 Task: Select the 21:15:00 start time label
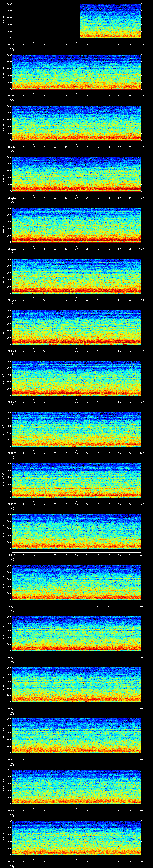pyautogui.click(x=12, y=606)
